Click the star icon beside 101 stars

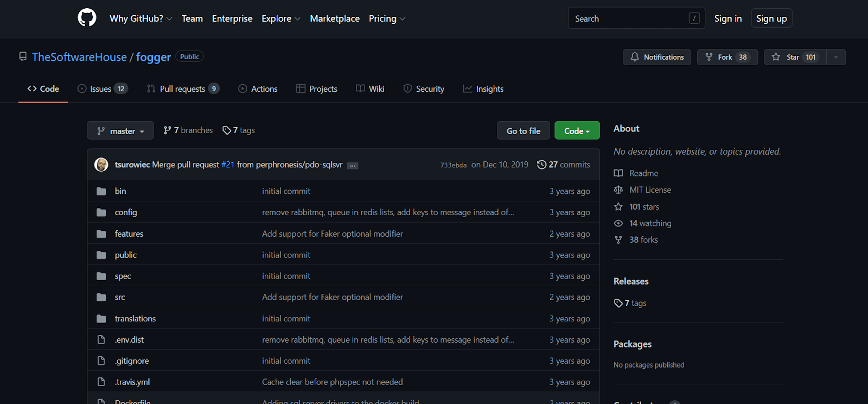coord(618,207)
